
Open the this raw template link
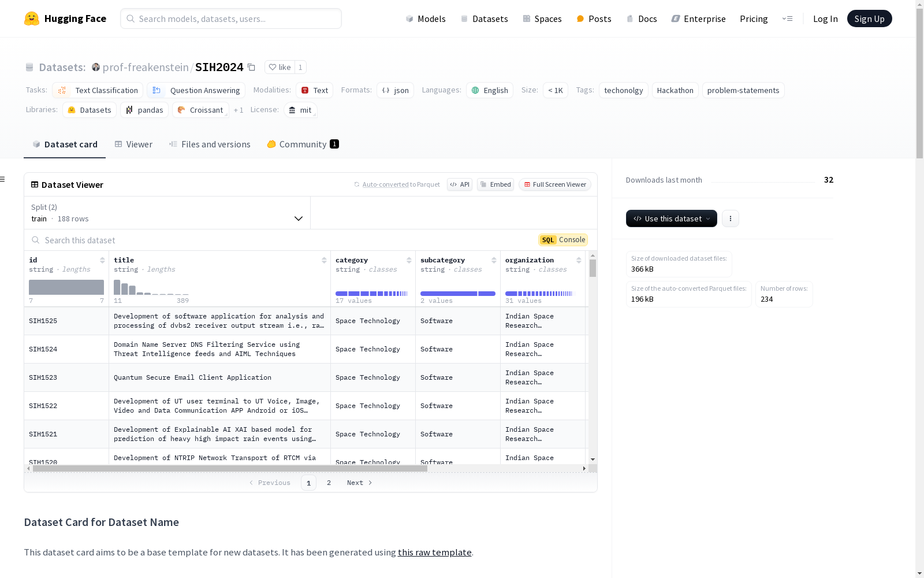click(x=435, y=552)
